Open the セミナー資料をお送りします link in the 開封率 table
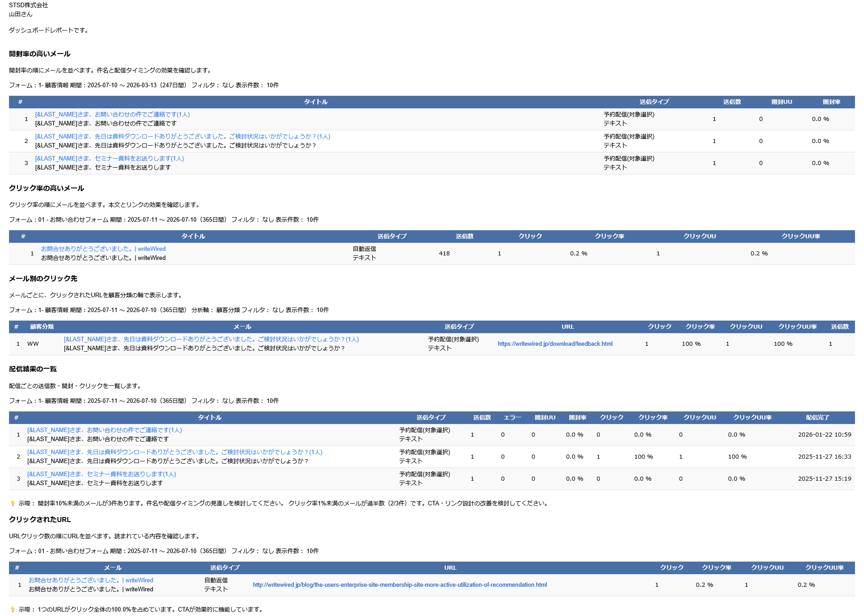Image resolution: width=864 pixels, height=616 pixels. (109, 159)
